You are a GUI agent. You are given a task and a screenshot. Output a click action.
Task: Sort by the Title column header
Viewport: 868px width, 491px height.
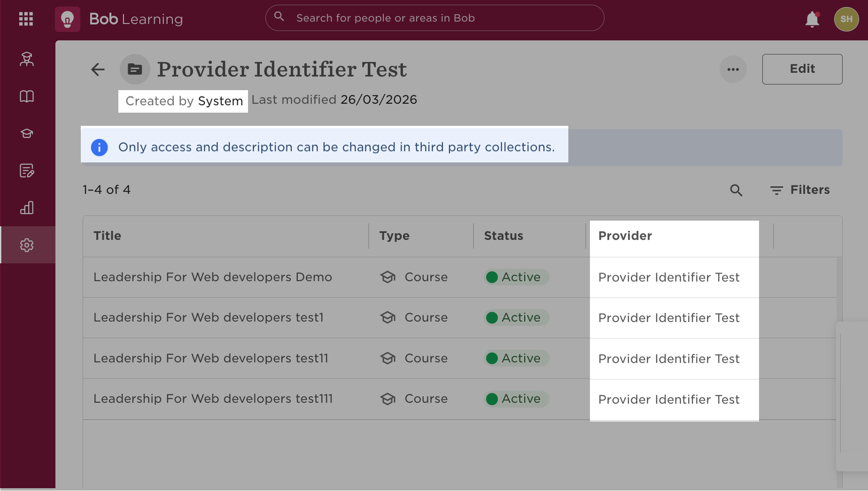point(107,236)
